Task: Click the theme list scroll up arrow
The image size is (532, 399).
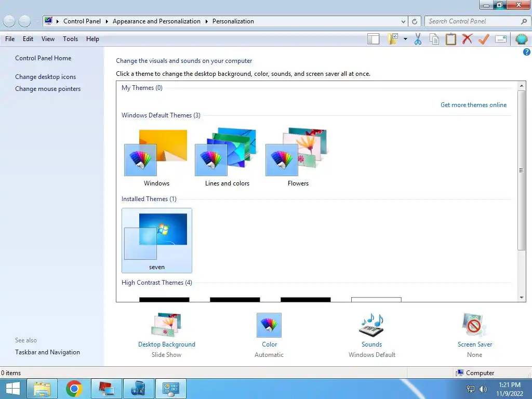Action: (522, 86)
